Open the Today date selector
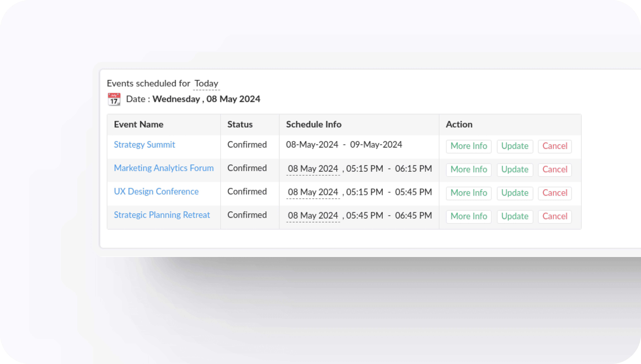 [206, 84]
